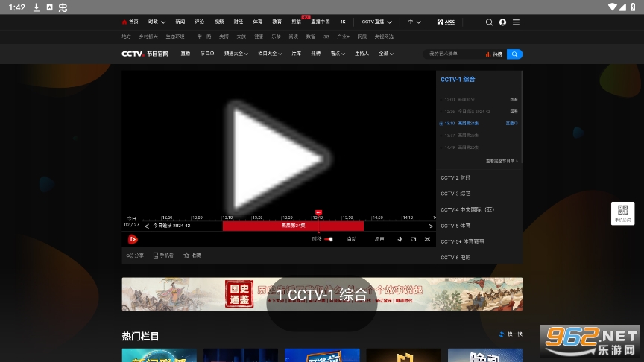
Task: Open the view full schedule link
Action: (x=501, y=161)
